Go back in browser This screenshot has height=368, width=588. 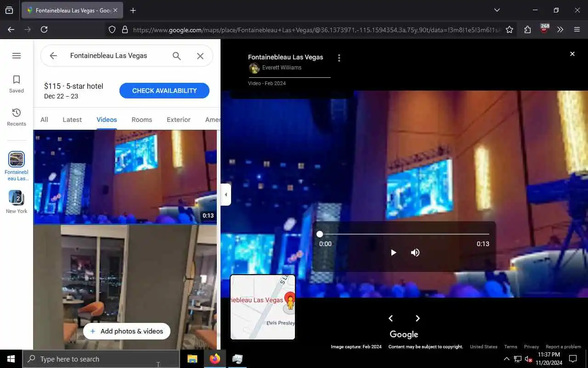click(x=11, y=29)
